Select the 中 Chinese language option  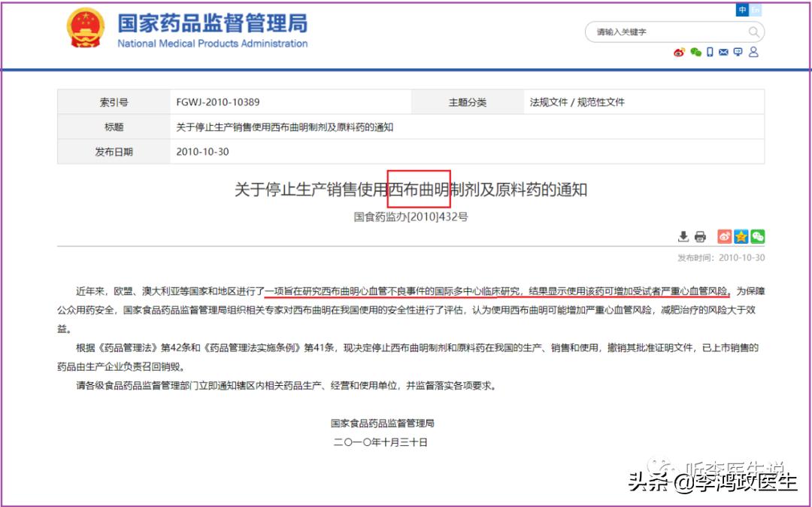click(x=742, y=10)
